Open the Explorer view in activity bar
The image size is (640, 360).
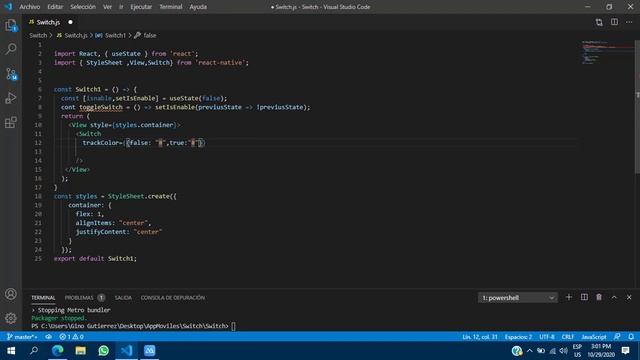point(11,26)
